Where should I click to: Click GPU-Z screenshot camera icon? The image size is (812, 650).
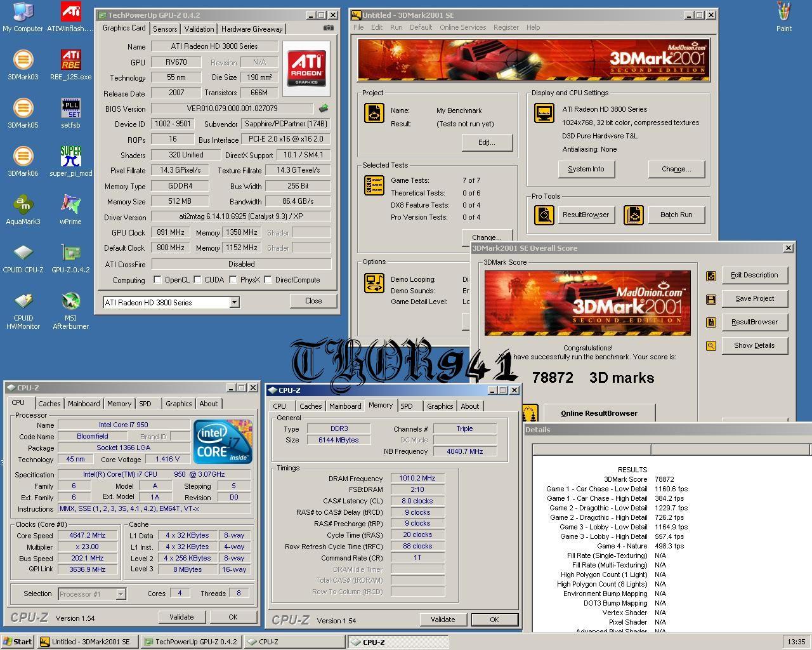[x=328, y=28]
